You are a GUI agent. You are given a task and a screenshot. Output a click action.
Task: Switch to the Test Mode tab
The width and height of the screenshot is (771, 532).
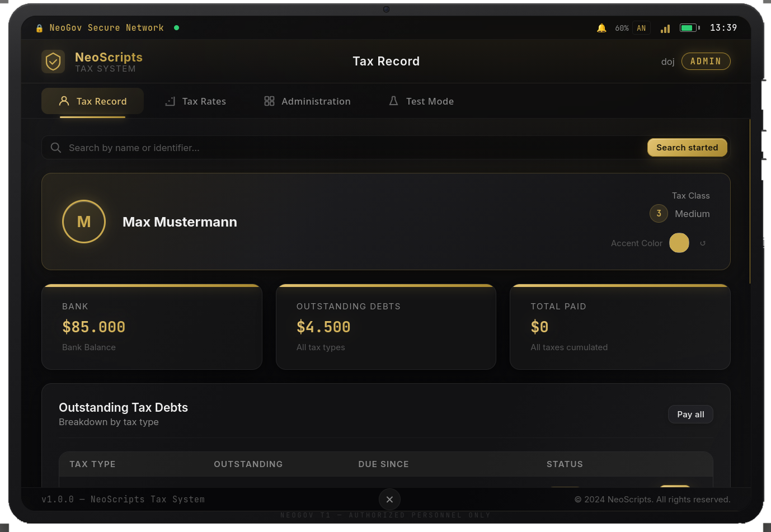[421, 101]
